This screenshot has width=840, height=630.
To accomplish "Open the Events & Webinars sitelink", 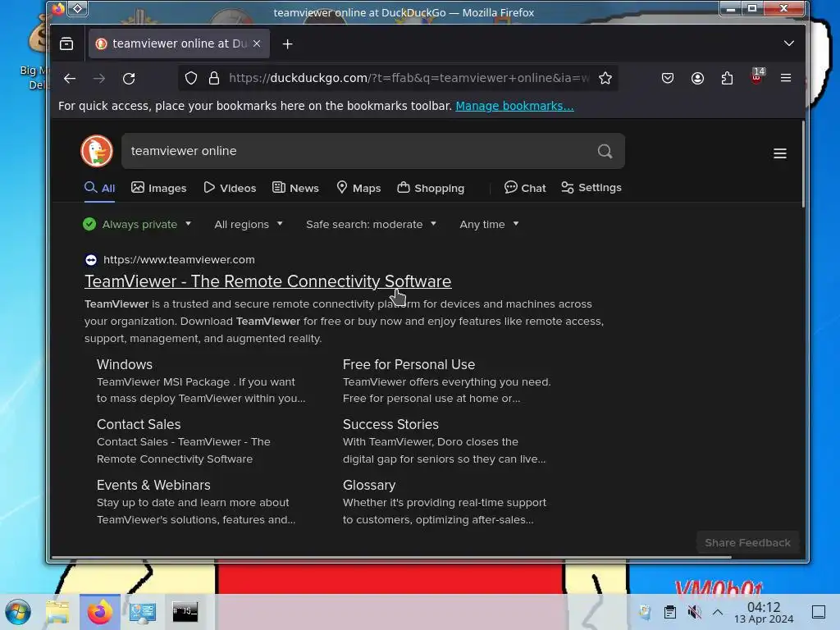I will coord(153,486).
